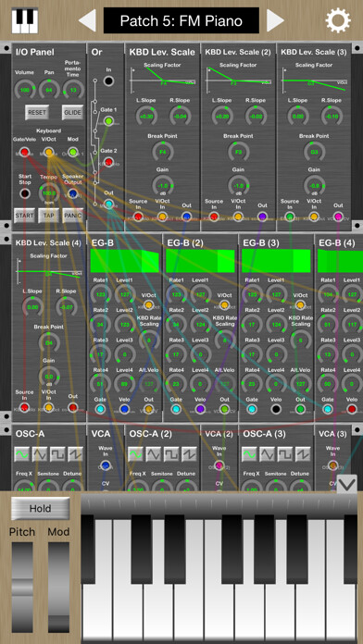
Task: Click the blue Speaker Output jack
Action: click(x=73, y=193)
